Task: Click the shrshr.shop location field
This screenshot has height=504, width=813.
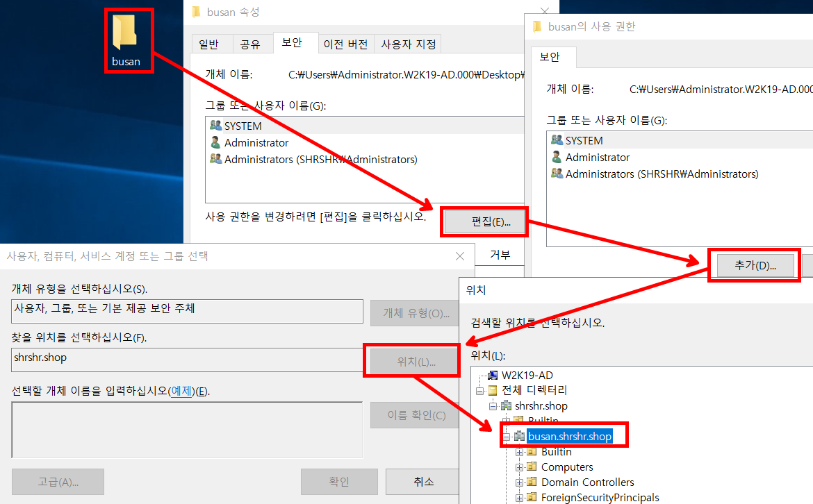Action: pyautogui.click(x=187, y=360)
